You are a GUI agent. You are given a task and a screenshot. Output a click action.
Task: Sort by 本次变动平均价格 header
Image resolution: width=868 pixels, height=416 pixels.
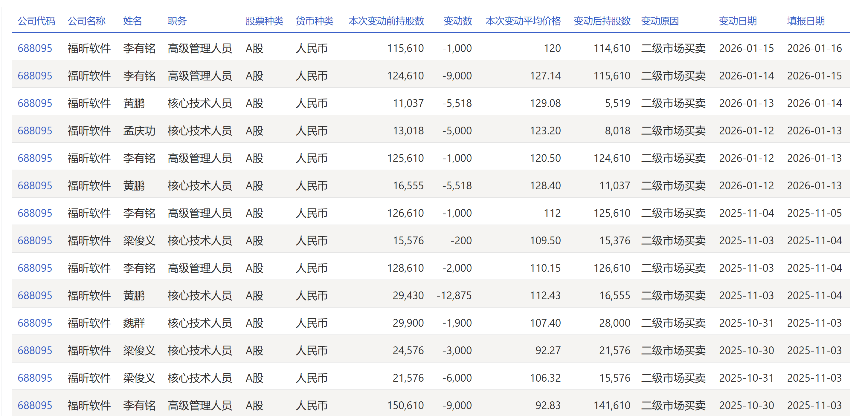pyautogui.click(x=523, y=21)
